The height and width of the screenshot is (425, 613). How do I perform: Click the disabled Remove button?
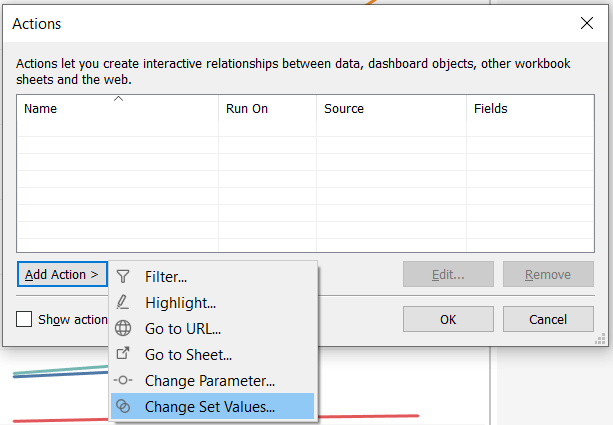pyautogui.click(x=548, y=274)
